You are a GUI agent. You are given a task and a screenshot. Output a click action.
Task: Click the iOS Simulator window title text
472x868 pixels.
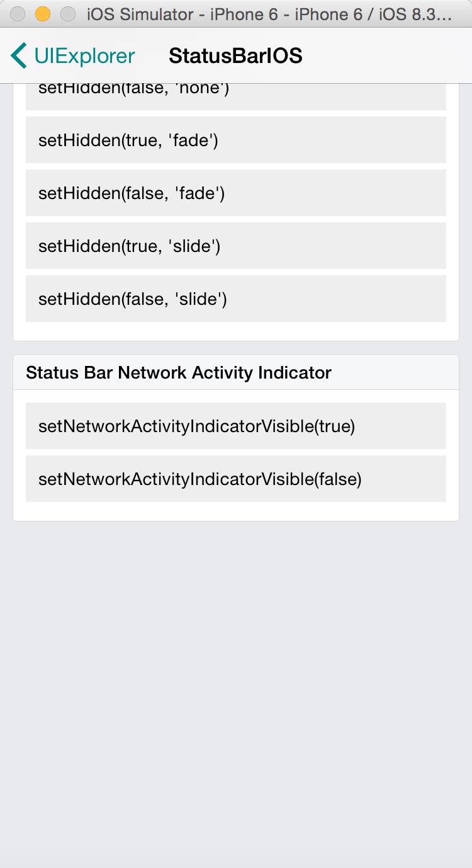pos(269,14)
